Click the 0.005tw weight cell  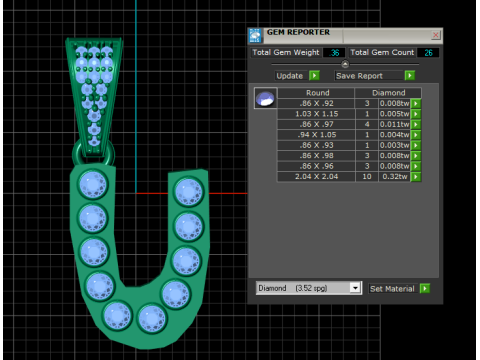(x=395, y=114)
